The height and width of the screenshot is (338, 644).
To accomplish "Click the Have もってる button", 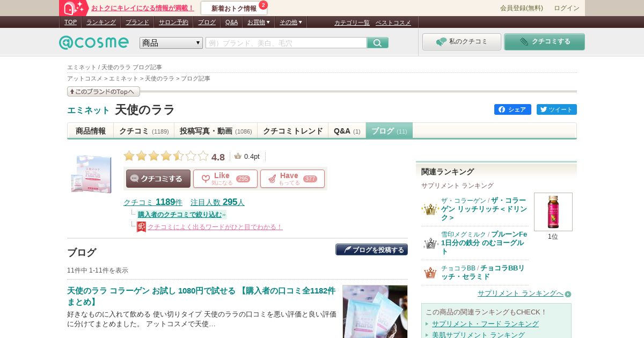I will point(292,179).
